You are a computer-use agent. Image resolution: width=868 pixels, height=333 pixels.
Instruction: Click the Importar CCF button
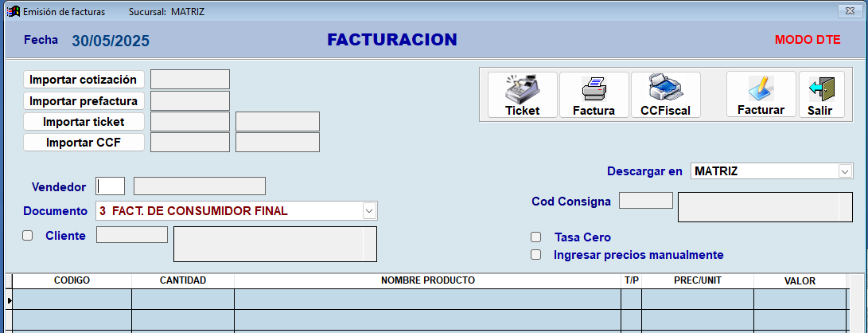(84, 143)
